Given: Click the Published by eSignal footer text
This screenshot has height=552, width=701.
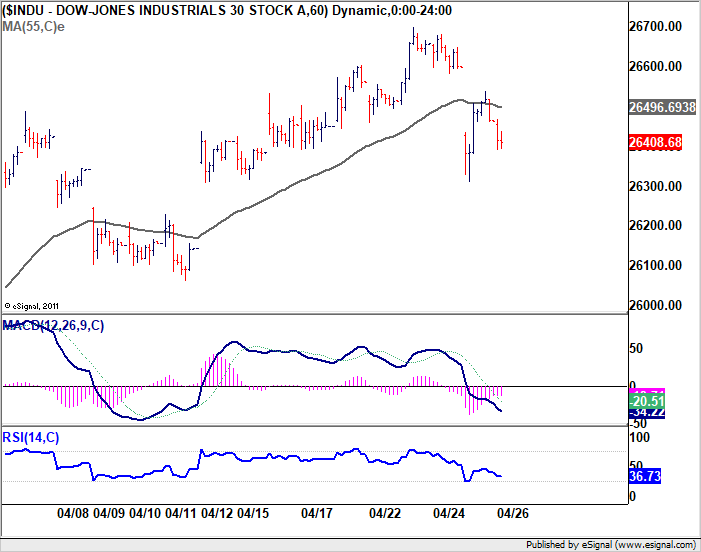Looking at the screenshot, I should click(611, 545).
